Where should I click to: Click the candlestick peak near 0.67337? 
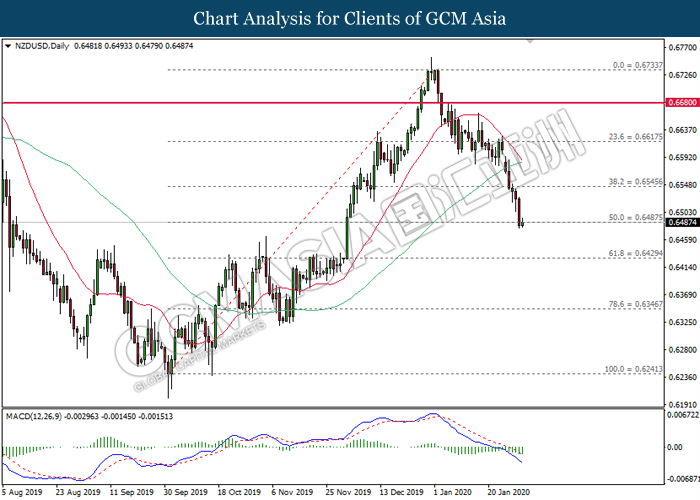click(x=432, y=62)
